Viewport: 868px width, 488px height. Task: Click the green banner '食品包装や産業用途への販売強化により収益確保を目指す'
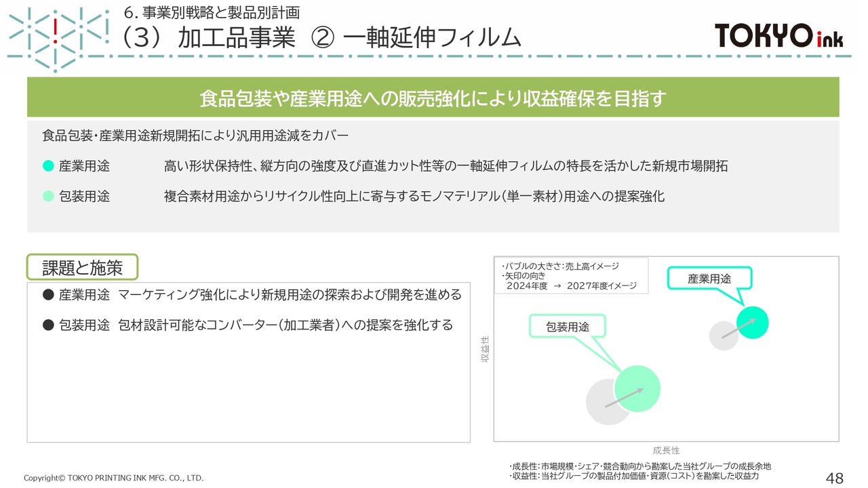coord(433,98)
